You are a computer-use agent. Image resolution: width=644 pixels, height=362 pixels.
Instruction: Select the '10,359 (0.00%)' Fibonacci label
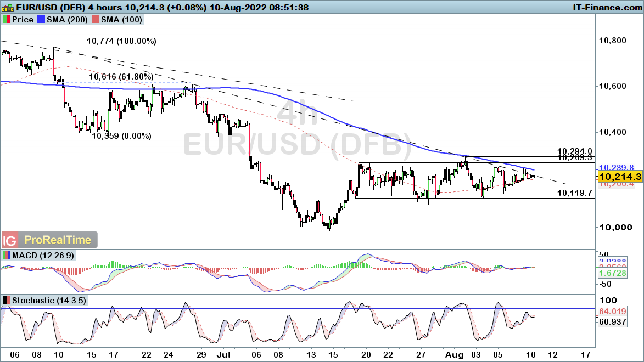coord(121,136)
